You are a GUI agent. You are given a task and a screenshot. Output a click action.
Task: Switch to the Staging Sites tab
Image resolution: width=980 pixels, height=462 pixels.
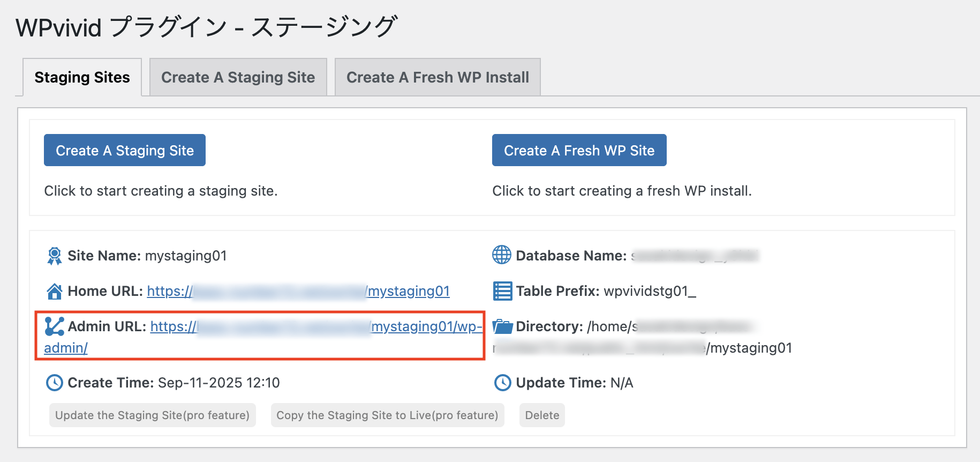tap(82, 77)
